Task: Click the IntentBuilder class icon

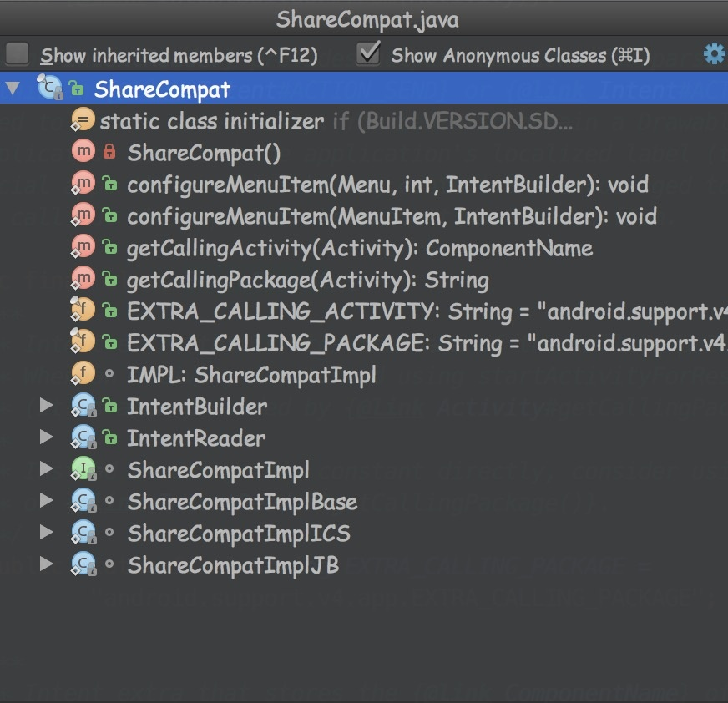Action: pos(83,406)
